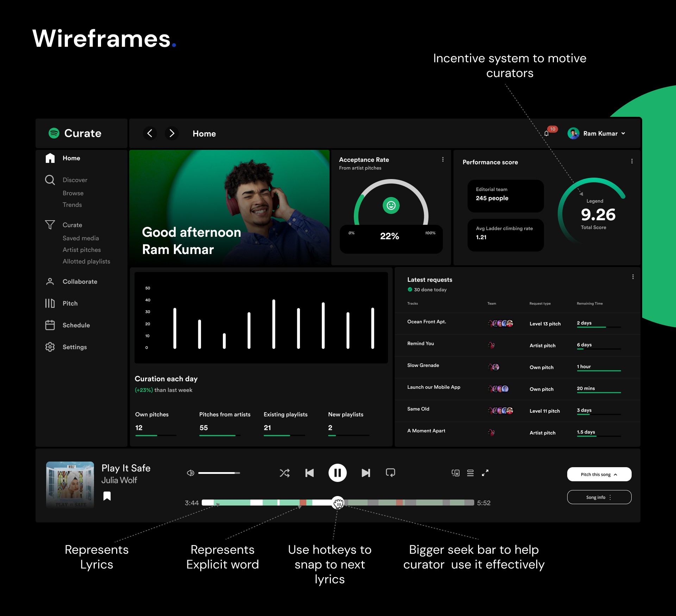This screenshot has height=616, width=676.
Task: Expand the Pitch this song menu
Action: 599,474
